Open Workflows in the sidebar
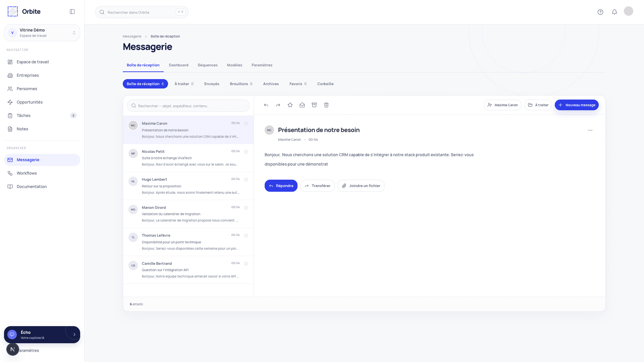 click(42, 173)
